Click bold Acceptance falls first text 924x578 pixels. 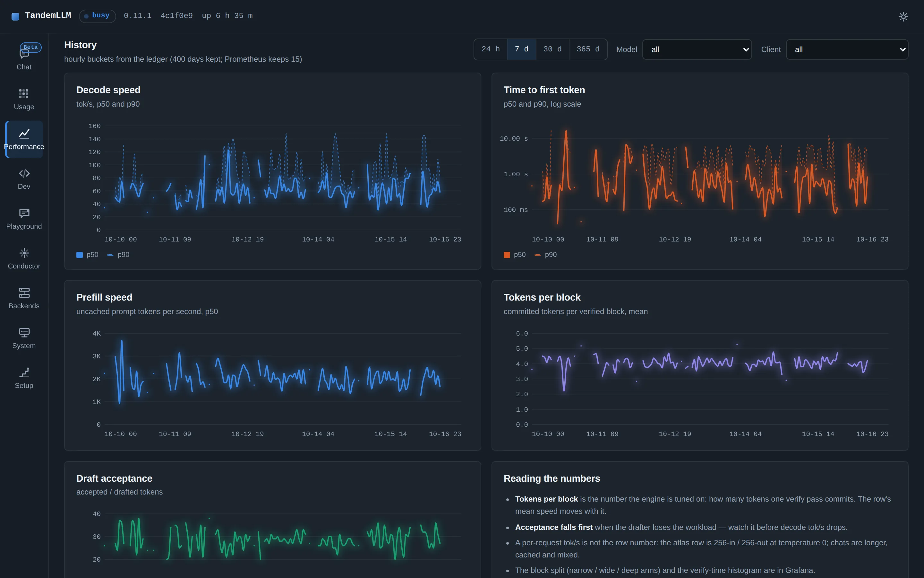tap(554, 527)
